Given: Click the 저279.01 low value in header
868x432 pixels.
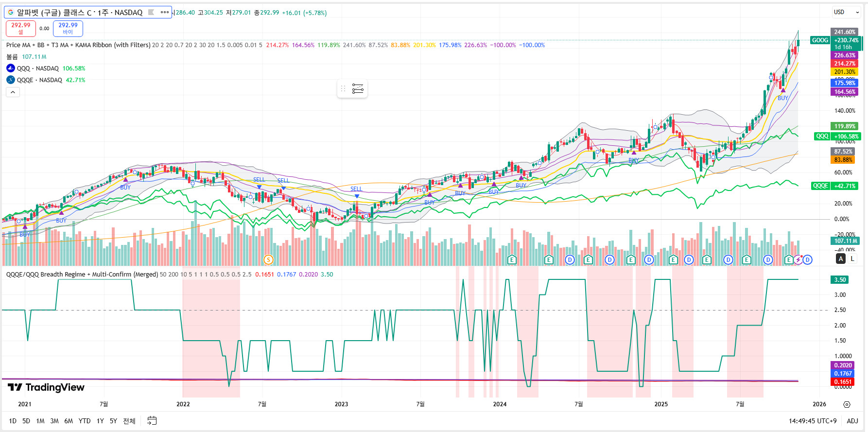Looking at the screenshot, I should click(239, 13).
